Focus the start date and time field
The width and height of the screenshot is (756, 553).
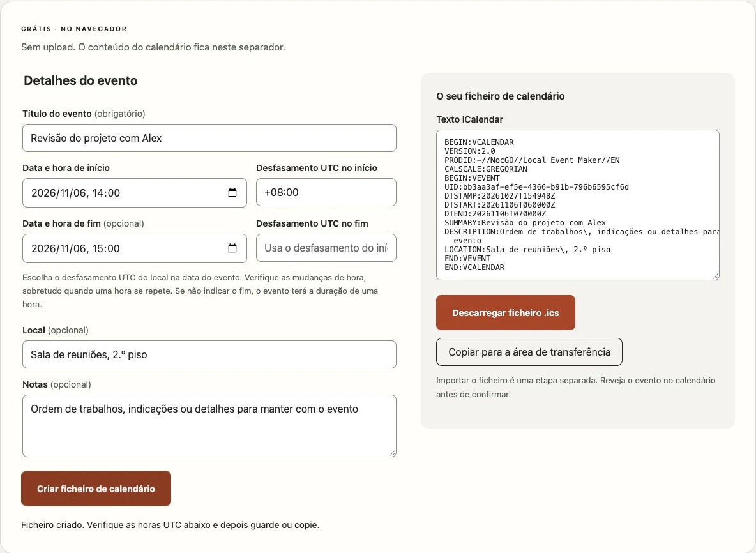[135, 193]
